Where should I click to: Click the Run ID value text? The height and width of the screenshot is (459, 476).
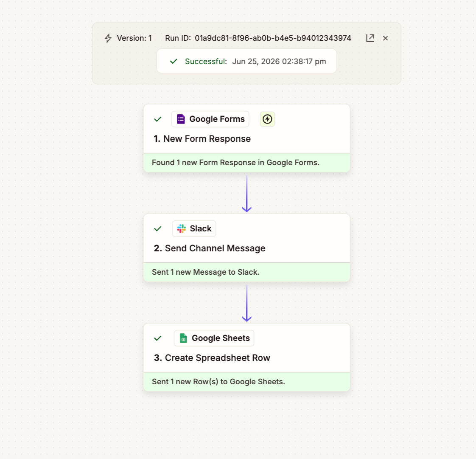click(x=273, y=38)
